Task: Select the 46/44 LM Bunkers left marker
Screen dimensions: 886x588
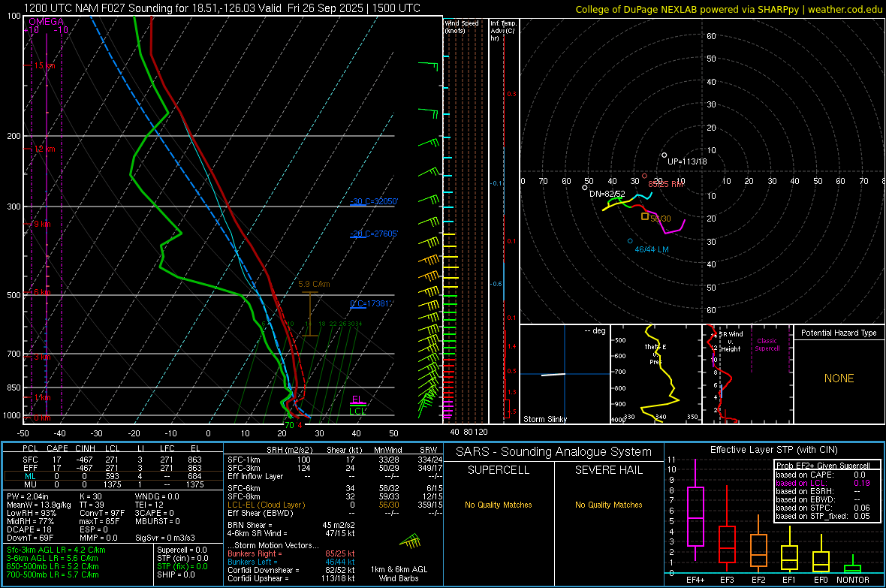Action: tap(630, 241)
